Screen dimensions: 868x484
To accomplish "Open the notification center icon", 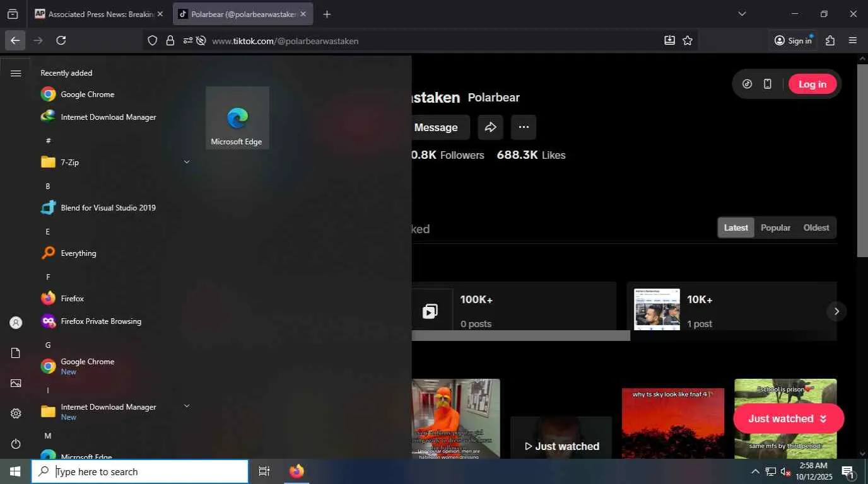I will coord(848,471).
